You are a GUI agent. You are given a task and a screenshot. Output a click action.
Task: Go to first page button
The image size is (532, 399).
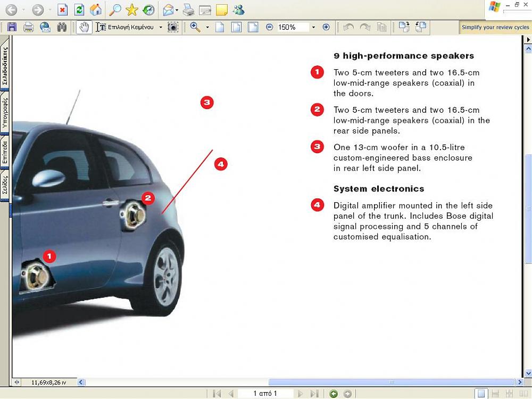[217, 394]
